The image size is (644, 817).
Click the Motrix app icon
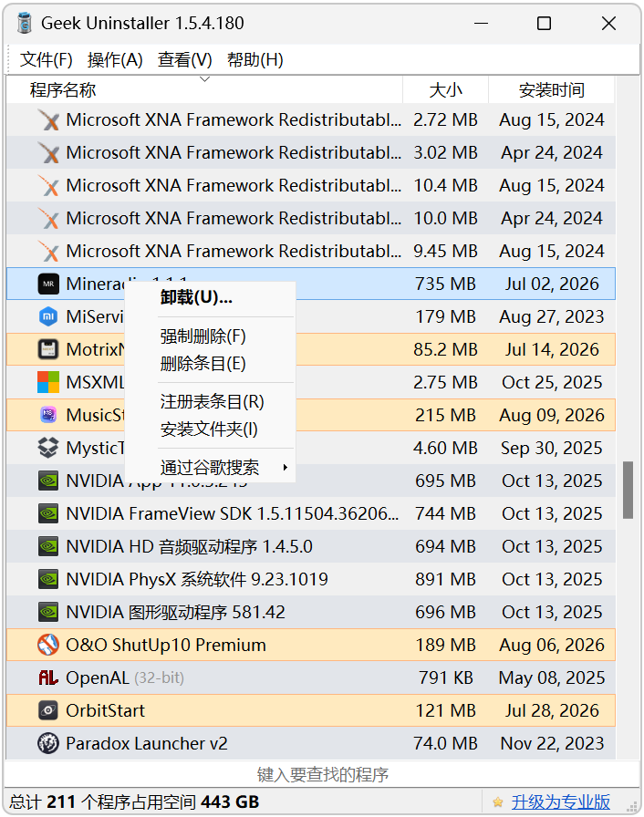click(x=48, y=349)
